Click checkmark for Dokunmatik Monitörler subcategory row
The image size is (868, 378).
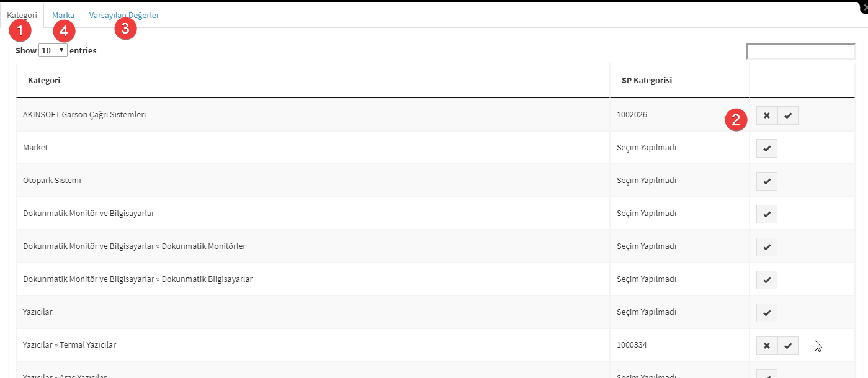(x=767, y=247)
